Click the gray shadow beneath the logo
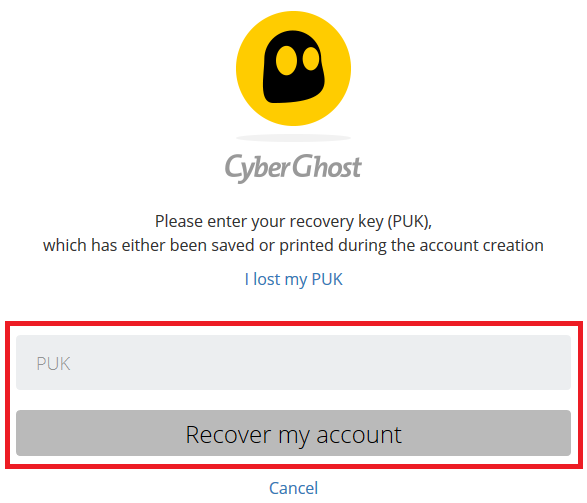This screenshot has width=587, height=503. (x=294, y=138)
